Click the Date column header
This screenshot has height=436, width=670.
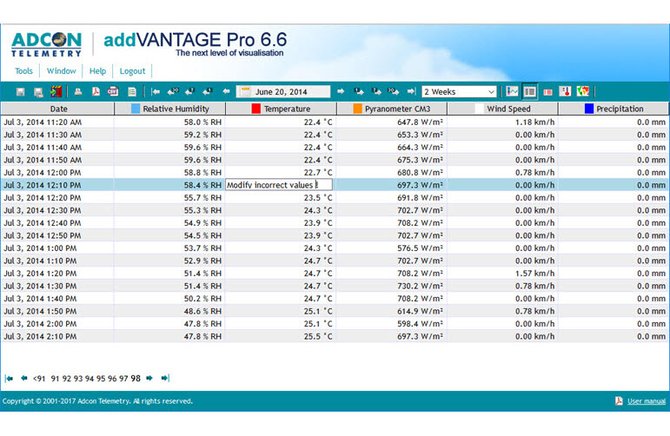58,109
